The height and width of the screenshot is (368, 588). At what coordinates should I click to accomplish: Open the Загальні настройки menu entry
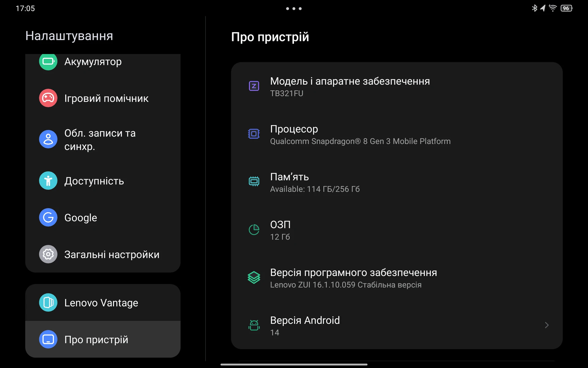tap(103, 254)
